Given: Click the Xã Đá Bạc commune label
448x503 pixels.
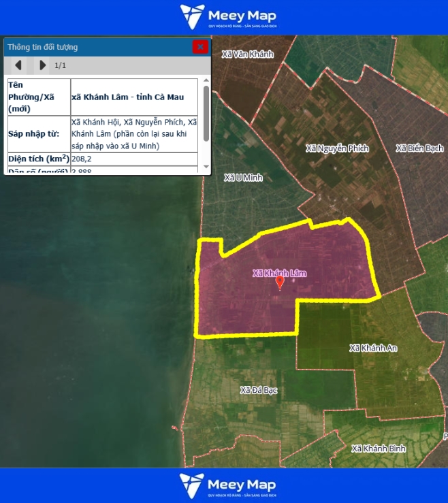Looking at the screenshot, I should coord(259,390).
